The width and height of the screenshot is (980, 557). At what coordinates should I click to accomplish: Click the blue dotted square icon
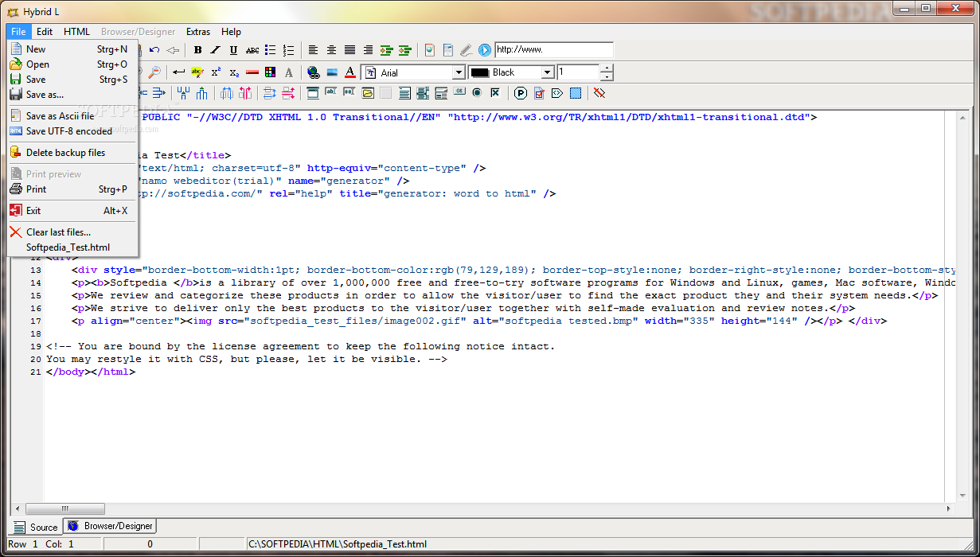tap(576, 93)
